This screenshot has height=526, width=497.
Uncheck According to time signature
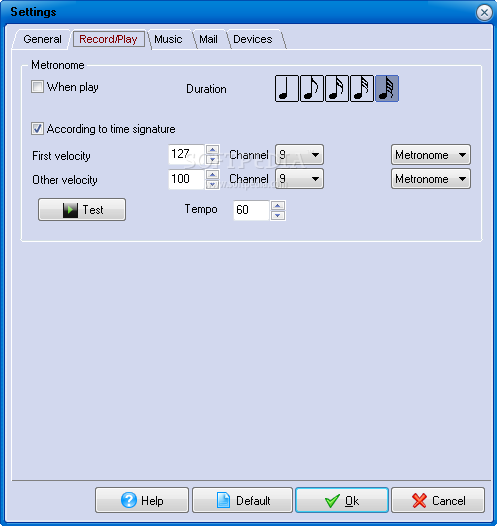point(37,128)
